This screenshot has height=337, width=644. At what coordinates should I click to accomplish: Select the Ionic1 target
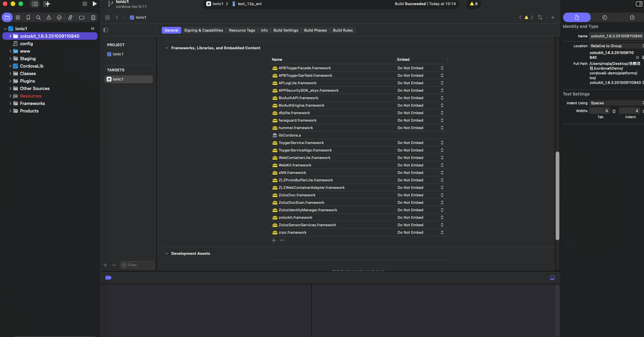pos(128,79)
